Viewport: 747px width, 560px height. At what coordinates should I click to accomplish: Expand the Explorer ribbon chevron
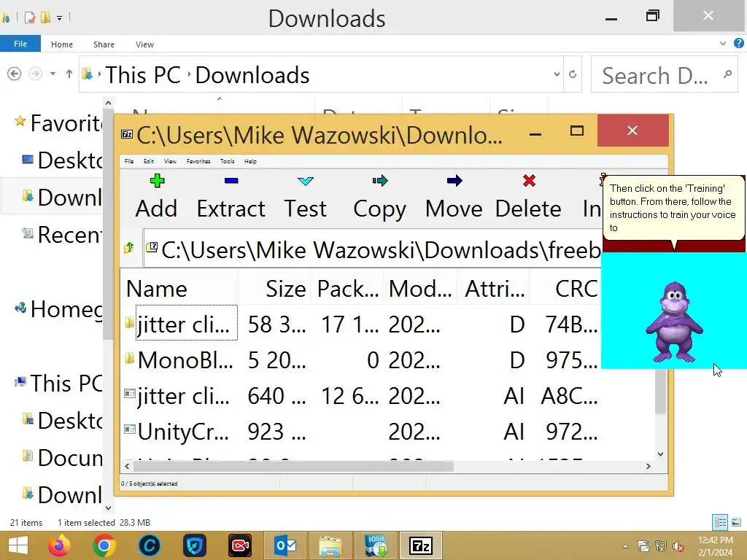pos(723,43)
